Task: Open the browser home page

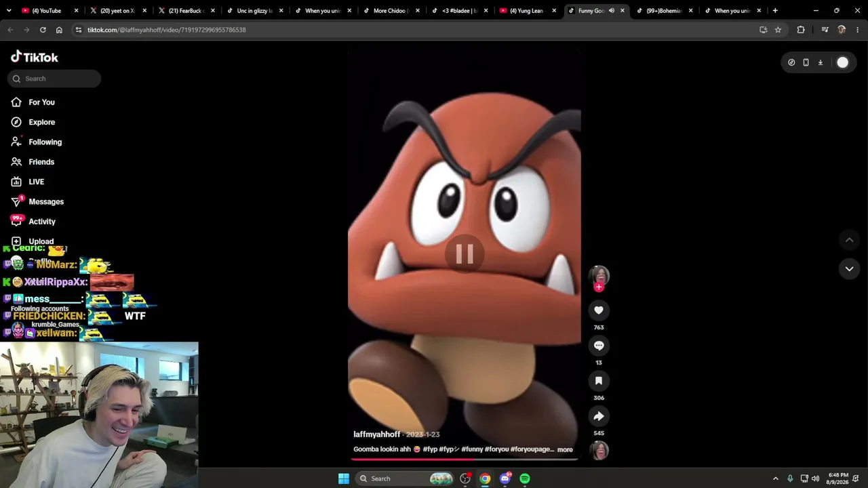Action: [x=59, y=30]
